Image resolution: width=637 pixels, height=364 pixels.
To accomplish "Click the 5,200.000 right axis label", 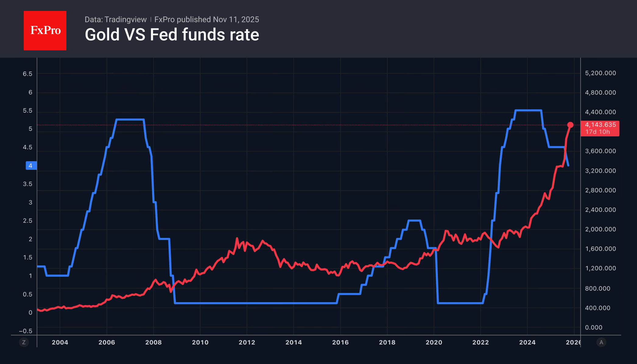I will point(600,73).
